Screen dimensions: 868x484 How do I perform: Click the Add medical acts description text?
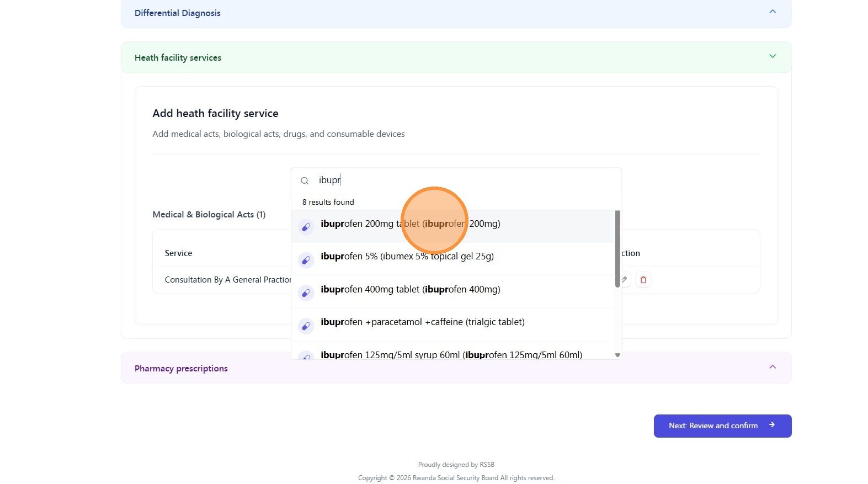(279, 134)
